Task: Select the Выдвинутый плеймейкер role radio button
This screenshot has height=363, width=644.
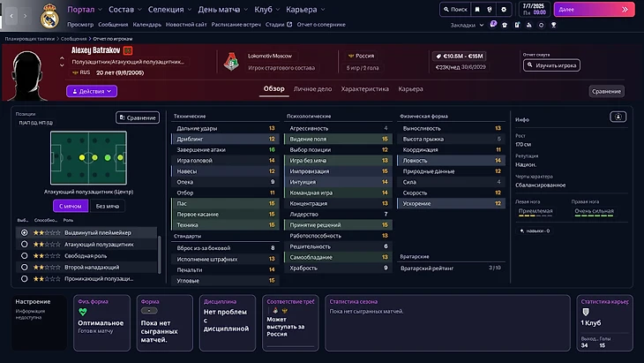Action: [23, 232]
